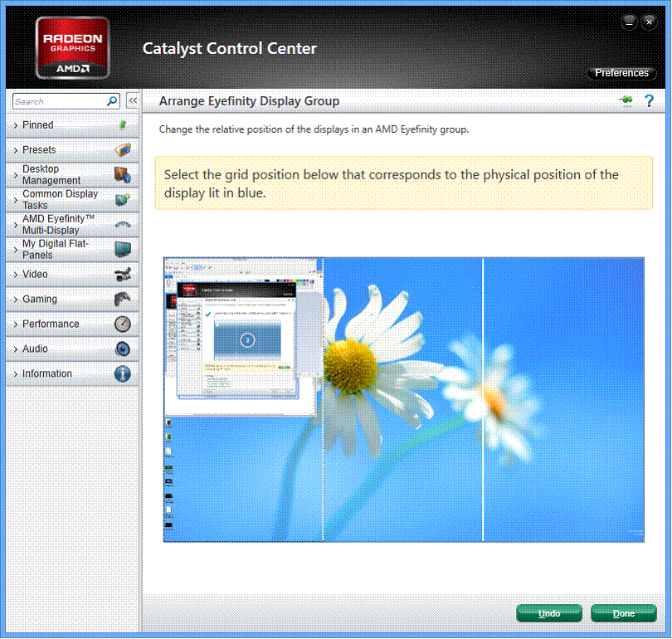Expand the AMD Eyefinity Multi-Display chevron
Viewport: 672px width, 639px height.
point(16,225)
